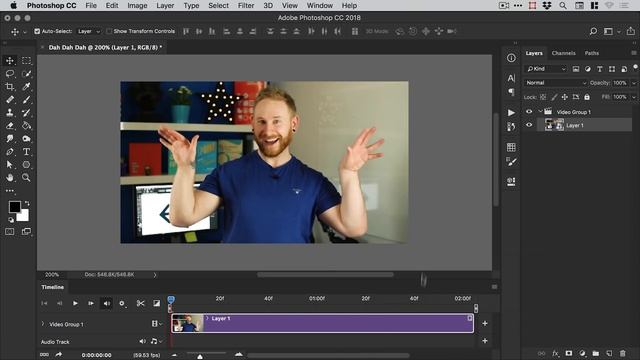Select the Lasso tool
The width and height of the screenshot is (640, 360).
(x=10, y=74)
